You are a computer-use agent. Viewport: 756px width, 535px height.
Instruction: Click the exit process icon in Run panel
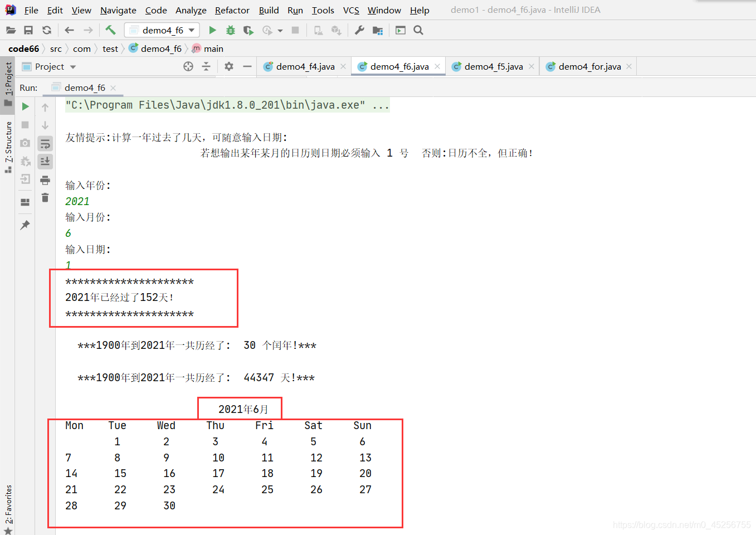(x=25, y=179)
